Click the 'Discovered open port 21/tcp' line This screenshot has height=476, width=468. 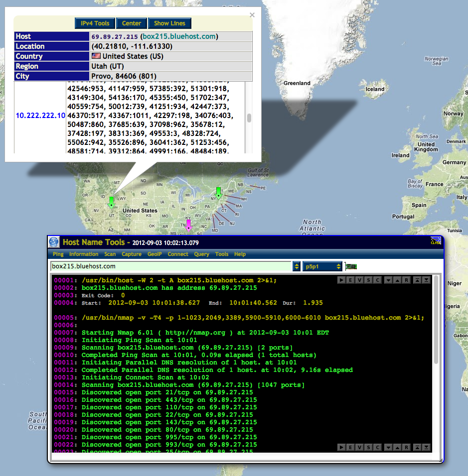(x=167, y=392)
